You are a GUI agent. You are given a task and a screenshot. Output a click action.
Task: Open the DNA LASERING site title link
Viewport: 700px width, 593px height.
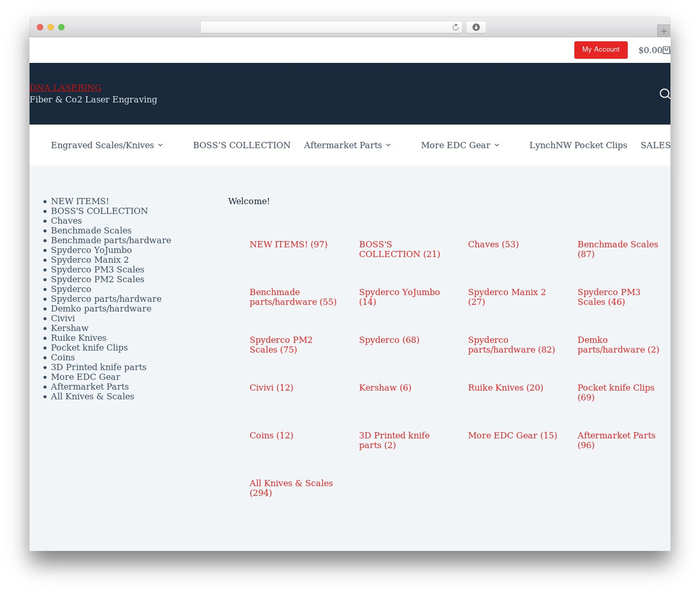(66, 88)
